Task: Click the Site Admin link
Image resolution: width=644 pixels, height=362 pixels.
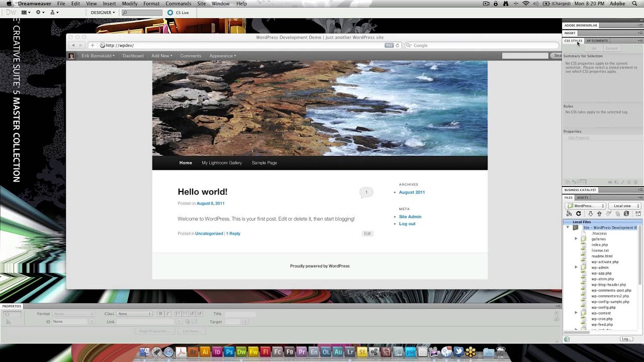Action: (410, 217)
